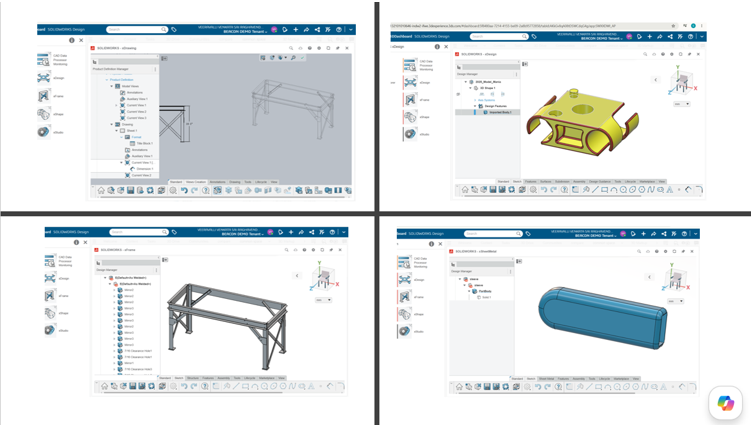The image size is (751, 437).
Task: Click Home icon in xDesign bottom toolbar
Action: (x=465, y=190)
